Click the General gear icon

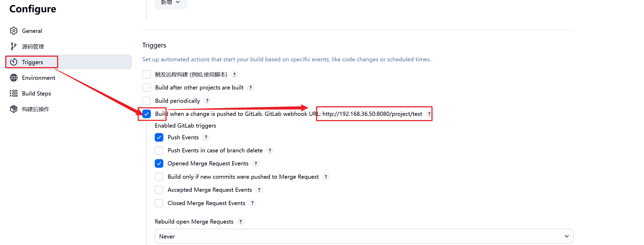[14, 31]
